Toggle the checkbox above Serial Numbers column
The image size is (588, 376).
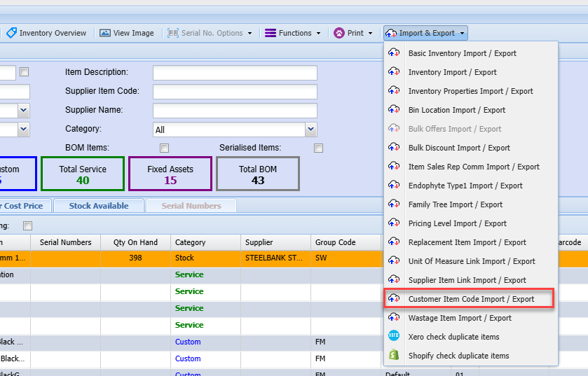28,225
